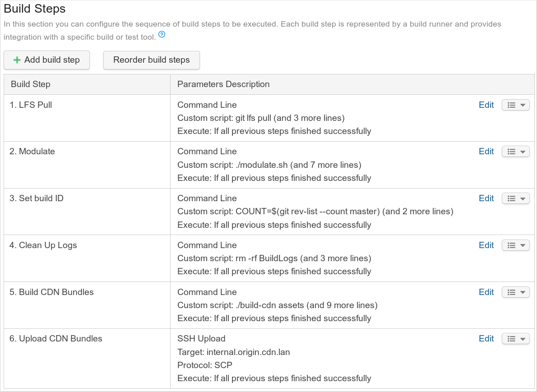
Task: Edit the LFS Pull build step
Action: coord(486,105)
